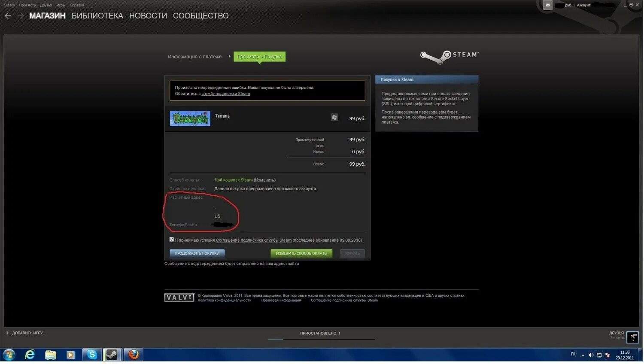Click the Terraria title text
The image size is (644, 364).
tap(222, 116)
